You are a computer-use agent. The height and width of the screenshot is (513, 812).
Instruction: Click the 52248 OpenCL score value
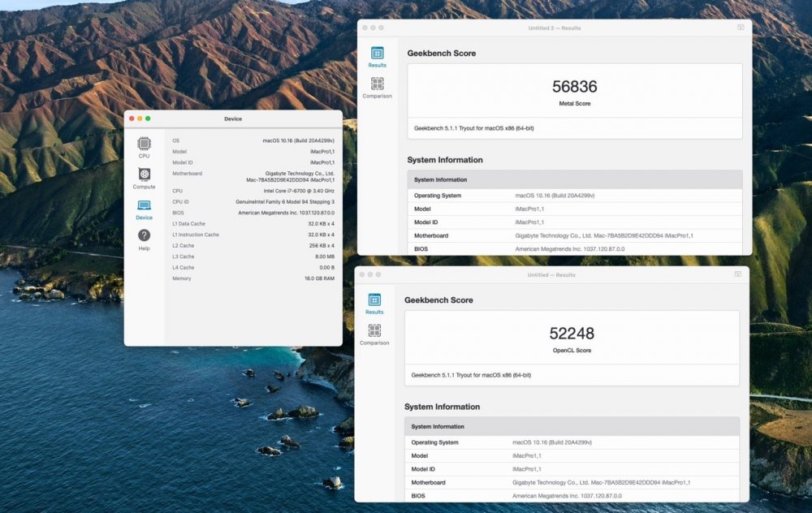click(572, 334)
